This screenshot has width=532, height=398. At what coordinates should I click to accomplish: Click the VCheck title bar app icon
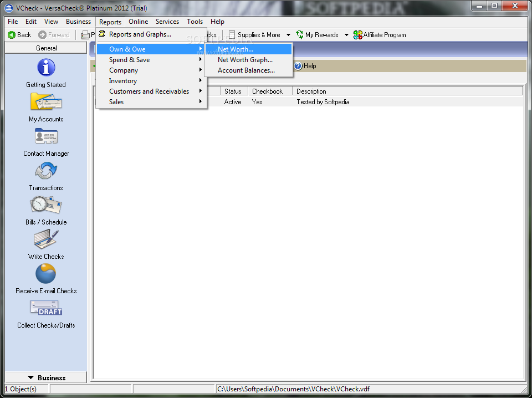(x=9, y=8)
